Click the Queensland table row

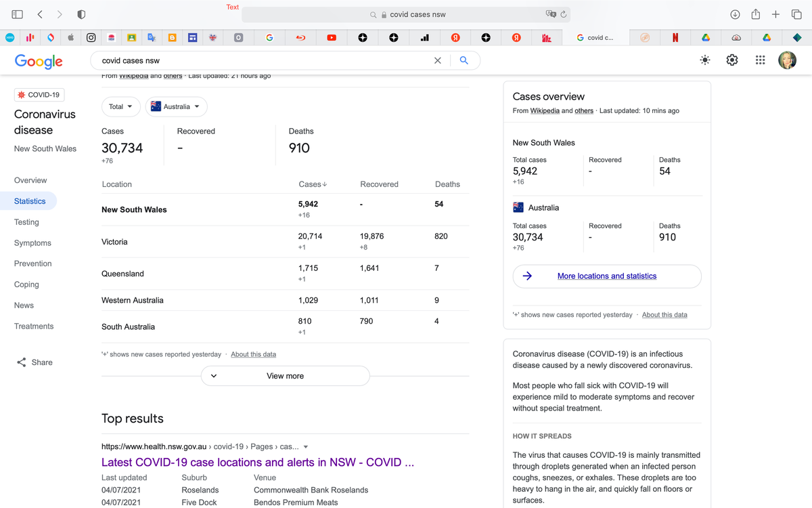coord(285,274)
